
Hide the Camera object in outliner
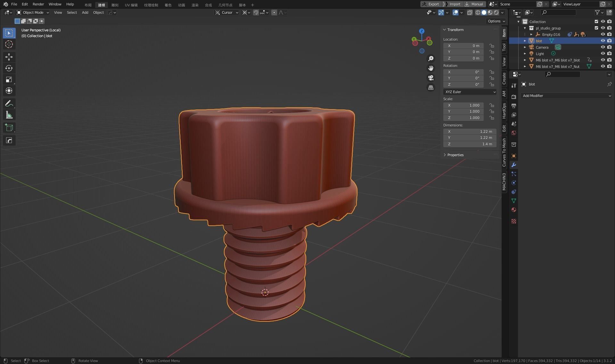(x=603, y=47)
